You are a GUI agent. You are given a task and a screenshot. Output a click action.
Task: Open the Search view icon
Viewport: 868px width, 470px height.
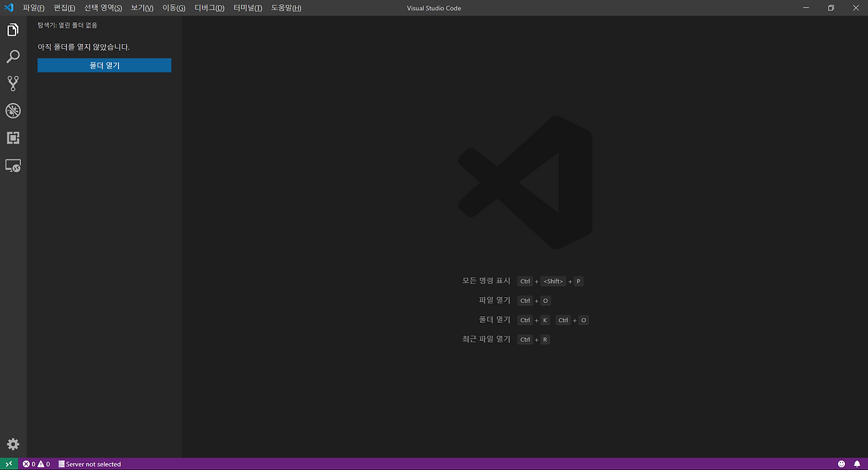pyautogui.click(x=13, y=56)
